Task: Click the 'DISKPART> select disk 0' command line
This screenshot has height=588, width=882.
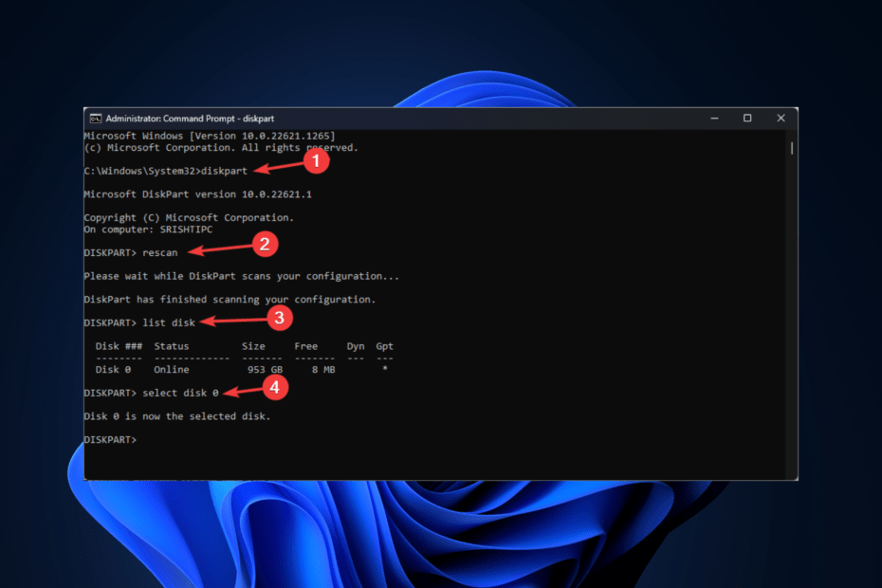Action: (151, 394)
